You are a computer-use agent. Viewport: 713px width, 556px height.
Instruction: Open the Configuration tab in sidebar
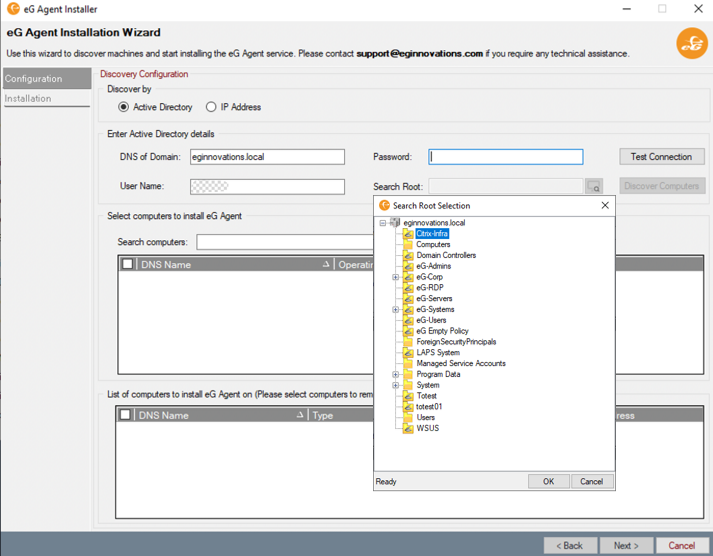coord(47,79)
